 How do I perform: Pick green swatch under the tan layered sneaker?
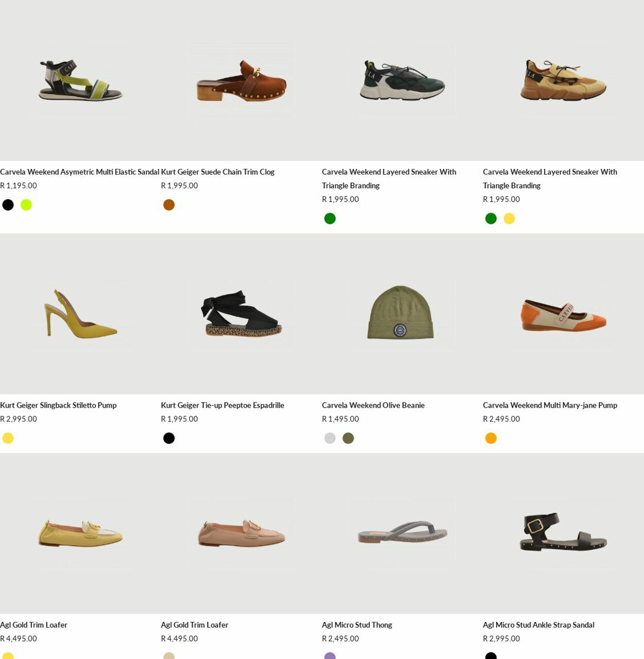click(x=491, y=219)
